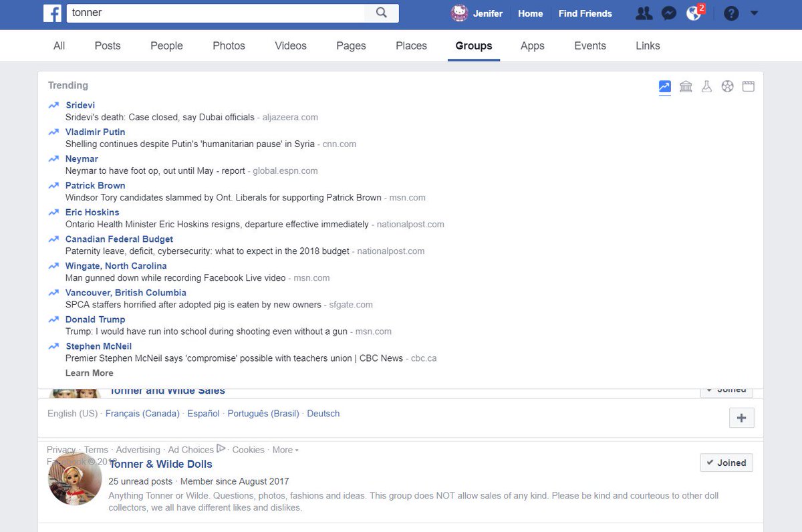Click headline about adopted pig eaten
This screenshot has height=532, width=802.
click(193, 304)
